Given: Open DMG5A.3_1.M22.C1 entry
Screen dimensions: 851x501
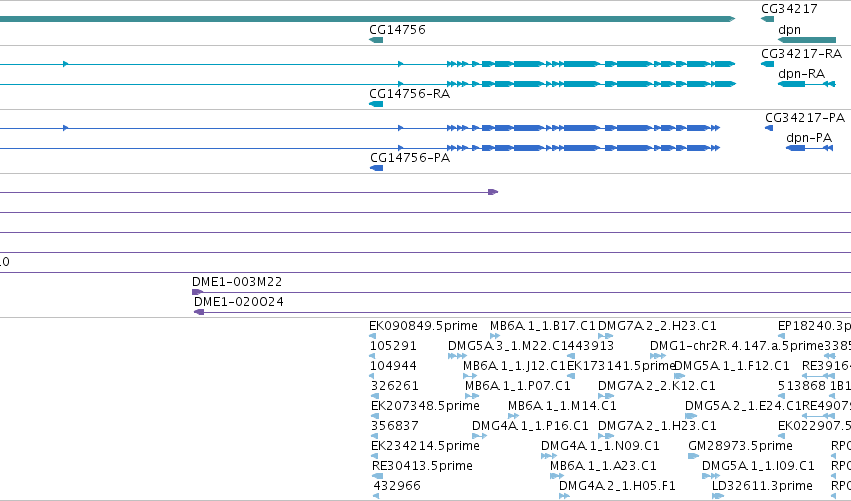Looking at the screenshot, I should click(508, 346).
